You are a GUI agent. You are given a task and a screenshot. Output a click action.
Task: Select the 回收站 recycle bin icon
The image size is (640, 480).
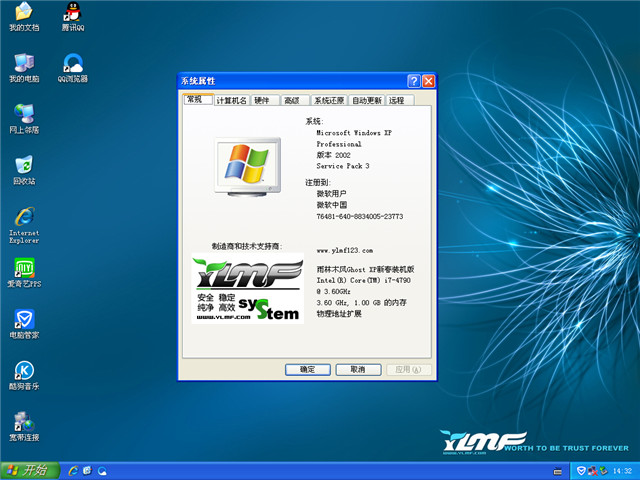24,170
